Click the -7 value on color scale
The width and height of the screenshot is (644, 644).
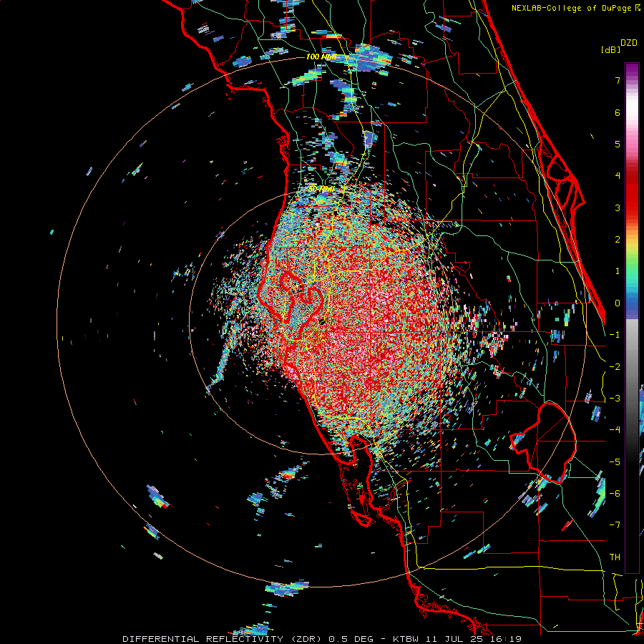pyautogui.click(x=615, y=525)
